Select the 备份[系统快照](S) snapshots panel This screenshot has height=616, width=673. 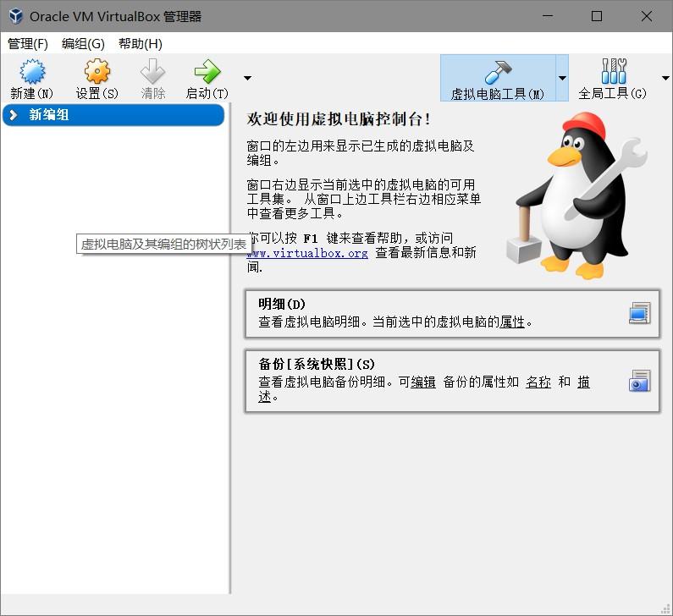(452, 382)
